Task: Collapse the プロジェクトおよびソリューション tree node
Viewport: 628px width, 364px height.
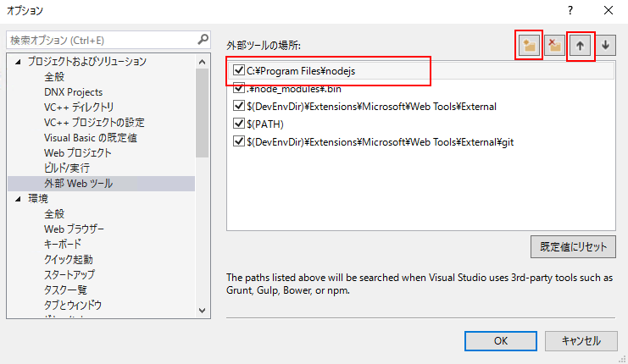Action: 18,62
